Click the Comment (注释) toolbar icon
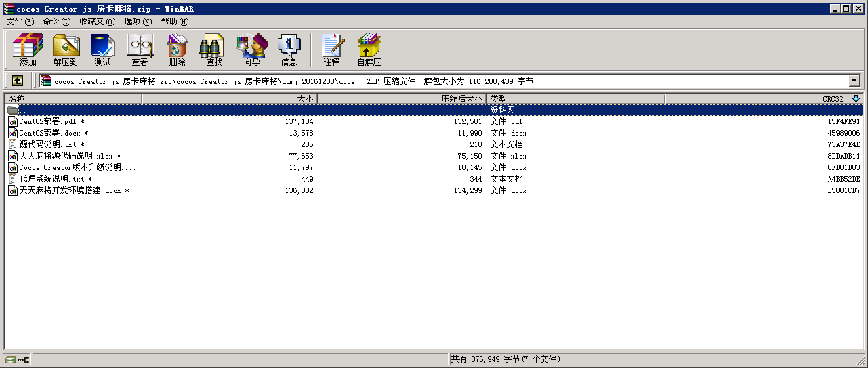This screenshot has width=868, height=368. 331,49
